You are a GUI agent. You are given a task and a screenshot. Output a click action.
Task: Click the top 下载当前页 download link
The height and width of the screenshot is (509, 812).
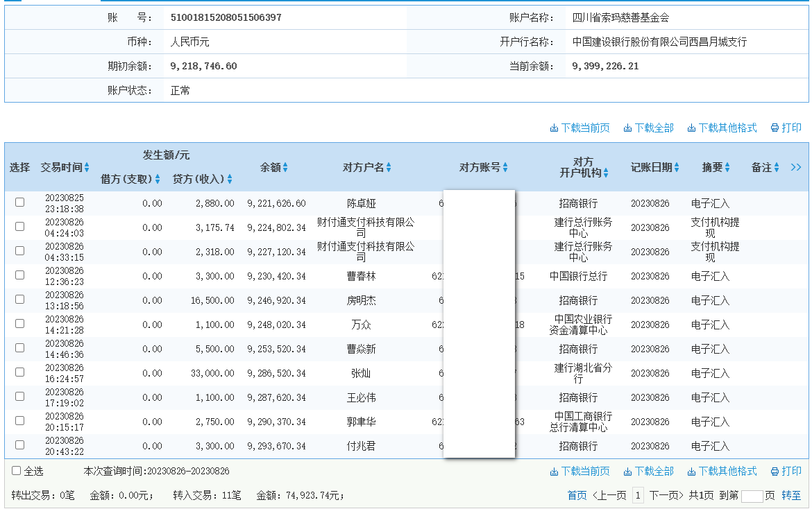580,128
